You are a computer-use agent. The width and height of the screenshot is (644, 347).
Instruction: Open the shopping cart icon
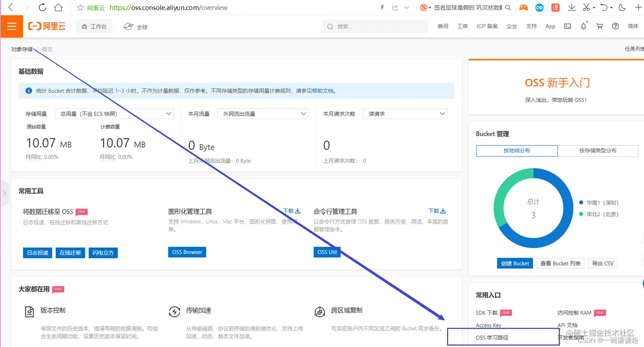pos(600,26)
